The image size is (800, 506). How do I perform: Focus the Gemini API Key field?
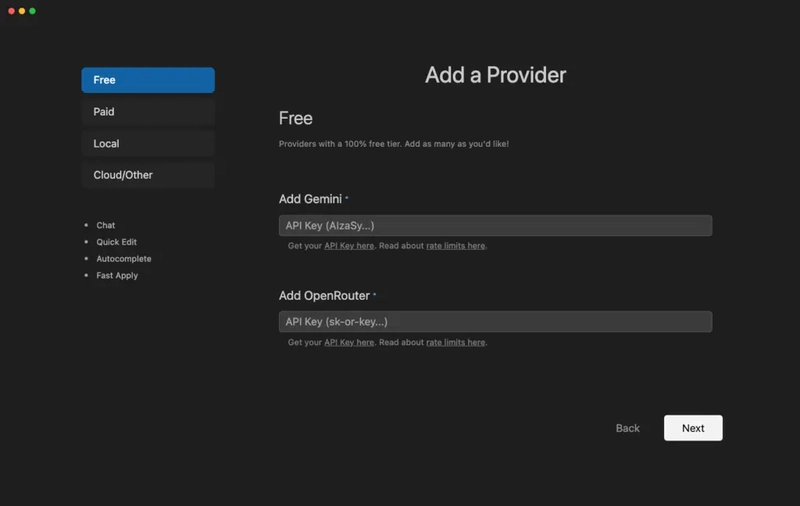(495, 225)
